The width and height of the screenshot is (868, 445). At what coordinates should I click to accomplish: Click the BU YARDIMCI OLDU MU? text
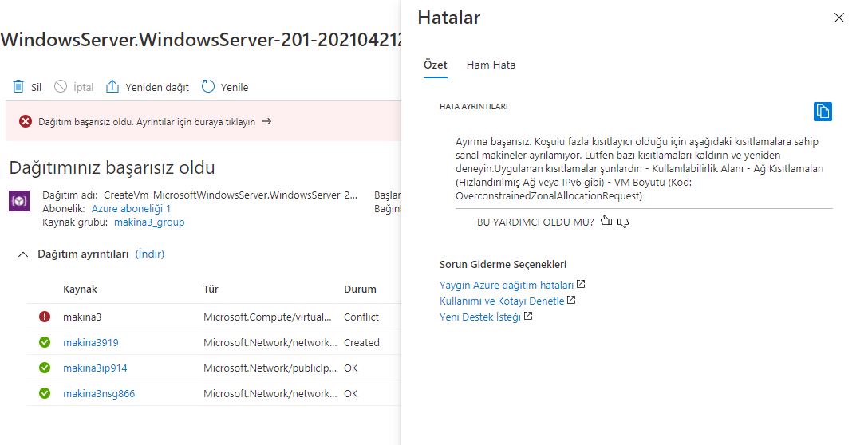click(x=535, y=222)
